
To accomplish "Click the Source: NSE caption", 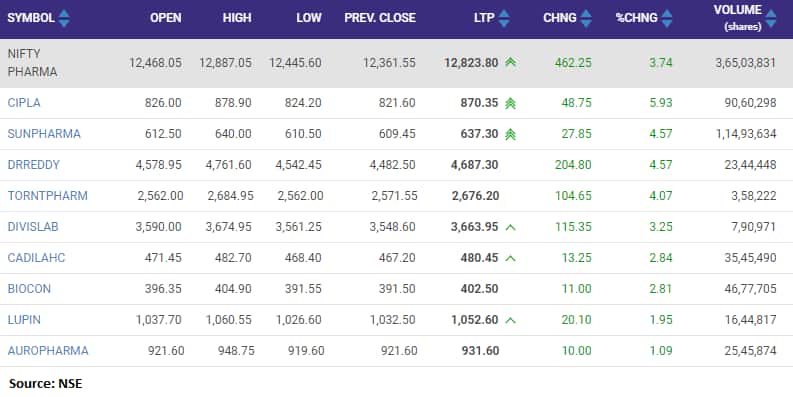I will [46, 384].
